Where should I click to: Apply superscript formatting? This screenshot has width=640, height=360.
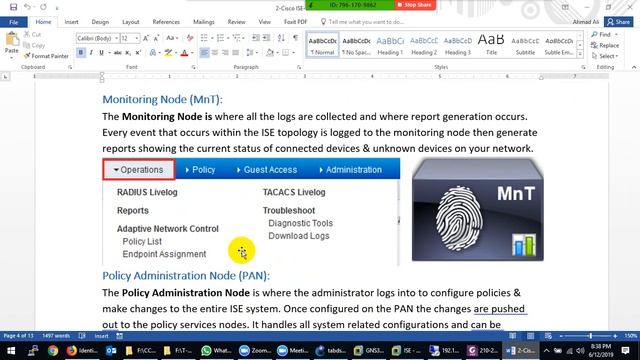[x=138, y=53]
